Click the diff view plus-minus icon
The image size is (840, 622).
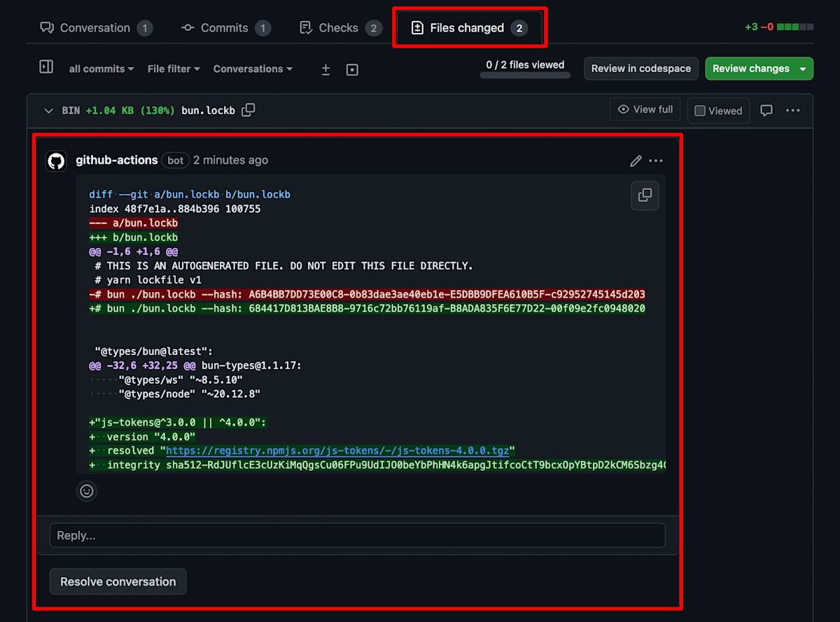point(325,69)
